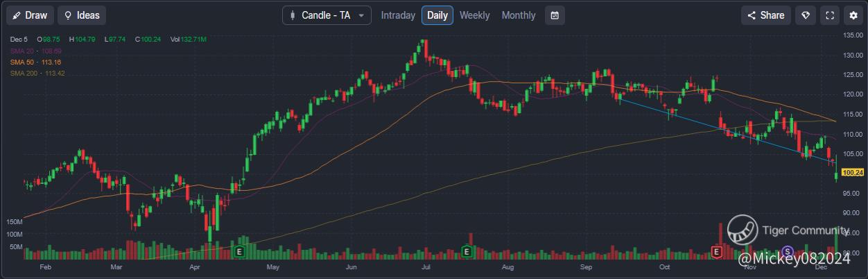The height and width of the screenshot is (279, 868).
Task: Select the Weekly timeframe
Action: [474, 15]
